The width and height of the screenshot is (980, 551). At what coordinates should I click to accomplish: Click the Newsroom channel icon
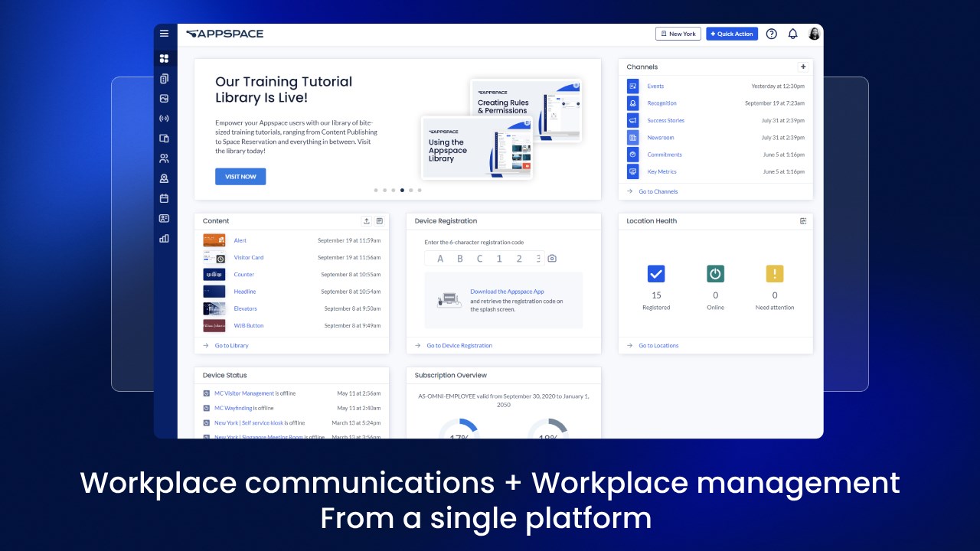pos(632,138)
